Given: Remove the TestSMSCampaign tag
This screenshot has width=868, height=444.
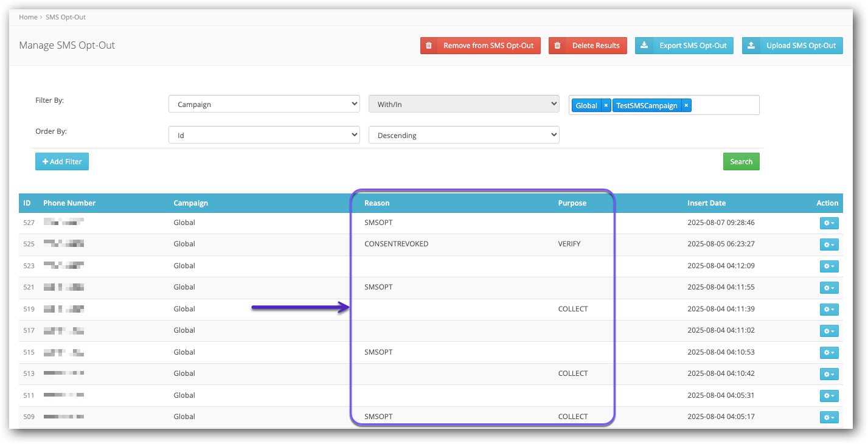Looking at the screenshot, I should point(686,105).
